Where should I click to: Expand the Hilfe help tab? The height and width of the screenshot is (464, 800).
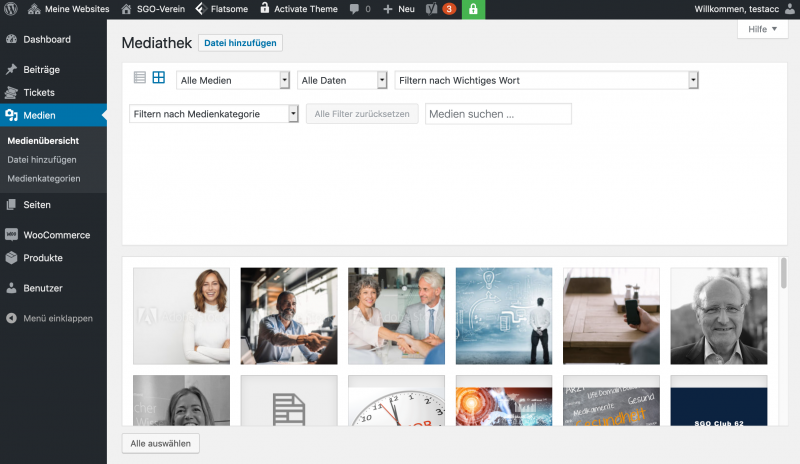tap(762, 29)
